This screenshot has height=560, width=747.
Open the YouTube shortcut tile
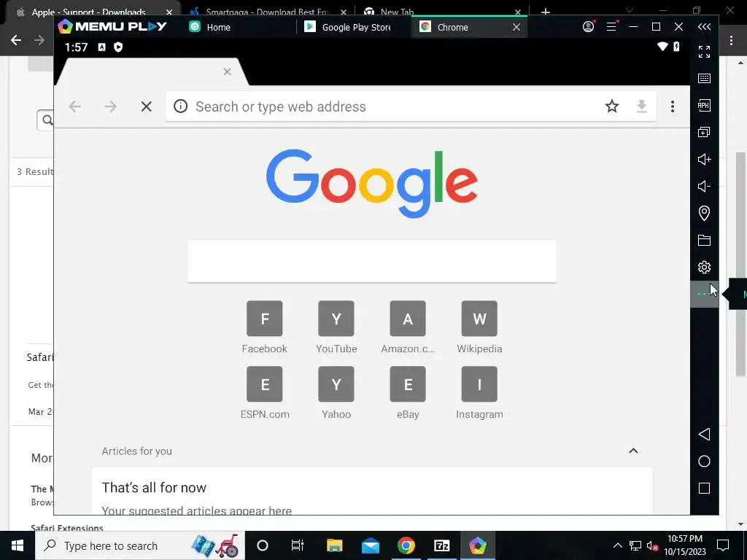tap(336, 327)
